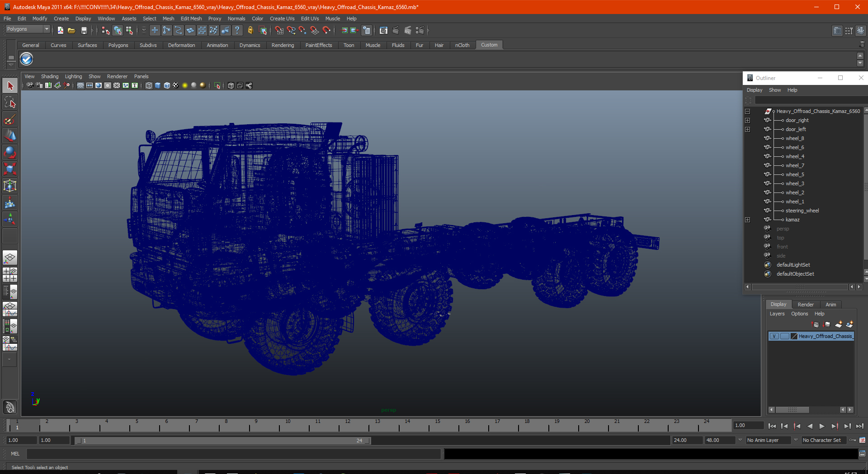Toggle select by hierarchy mode
This screenshot has width=868, height=474.
[105, 30]
